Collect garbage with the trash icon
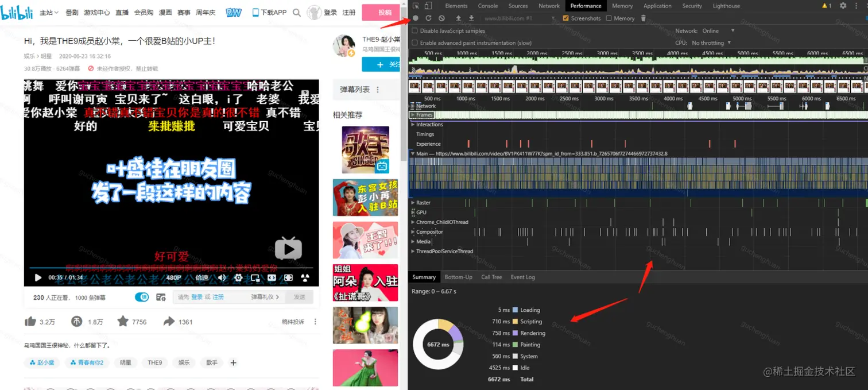This screenshot has width=868, height=390. (x=643, y=18)
